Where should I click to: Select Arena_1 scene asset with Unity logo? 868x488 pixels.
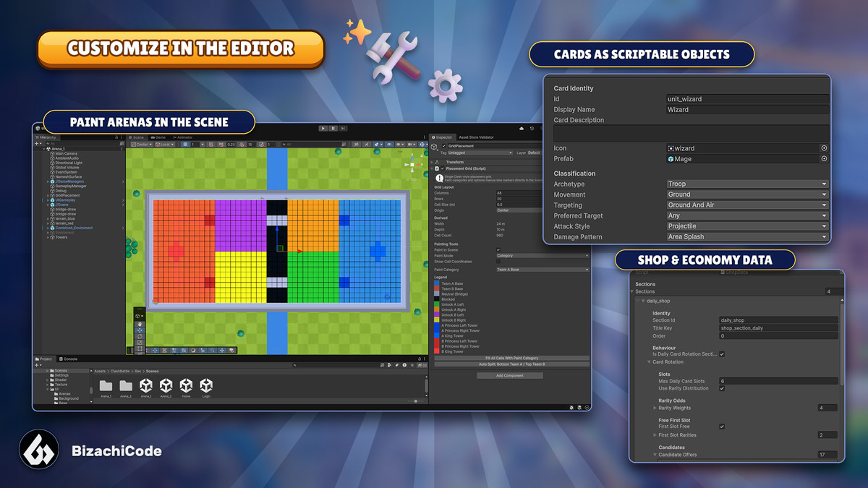pyautogui.click(x=146, y=385)
